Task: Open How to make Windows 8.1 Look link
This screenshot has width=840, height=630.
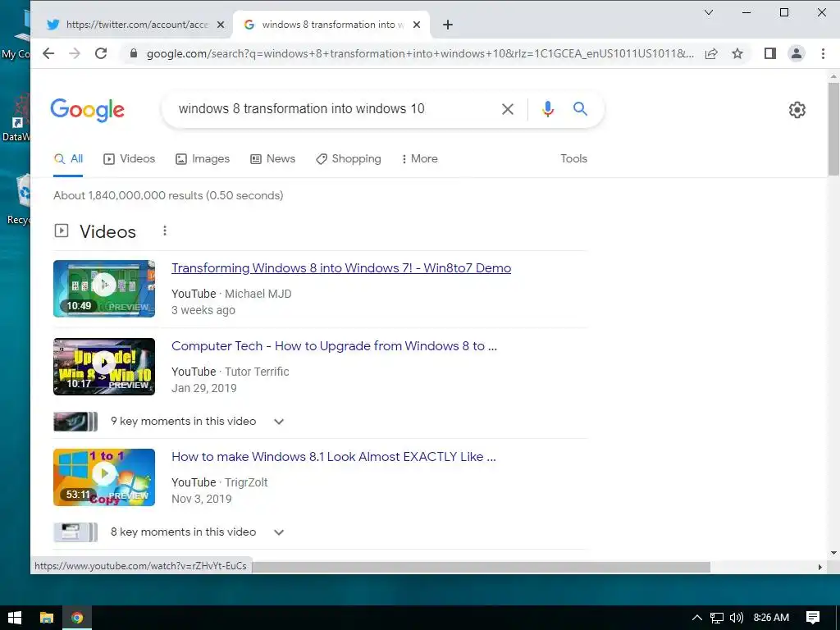Action: [334, 457]
